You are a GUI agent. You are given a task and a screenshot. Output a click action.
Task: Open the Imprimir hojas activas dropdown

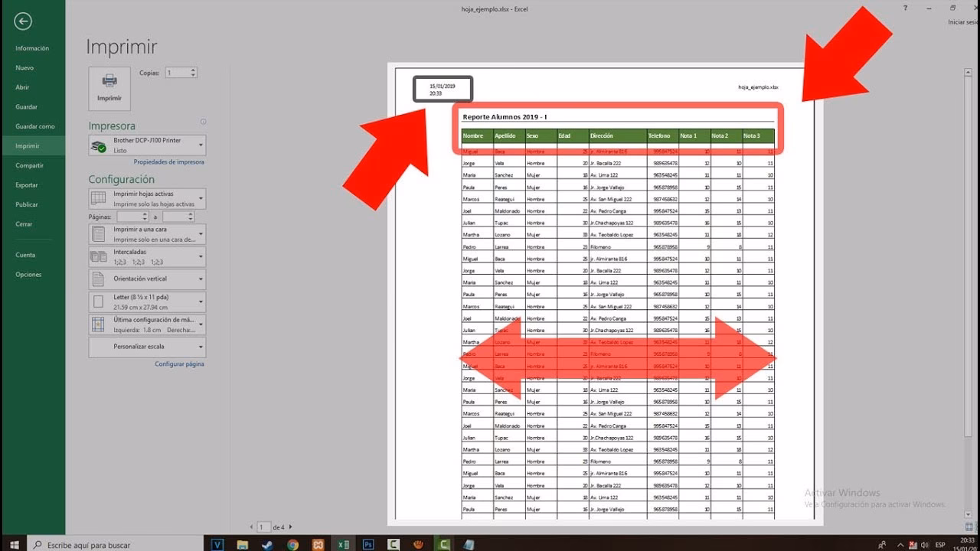click(203, 197)
